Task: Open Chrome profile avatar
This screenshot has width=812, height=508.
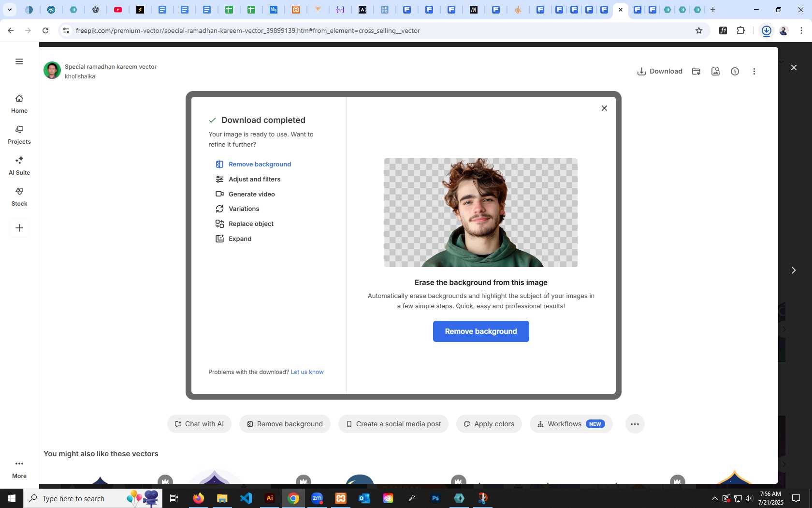Action: (x=784, y=30)
